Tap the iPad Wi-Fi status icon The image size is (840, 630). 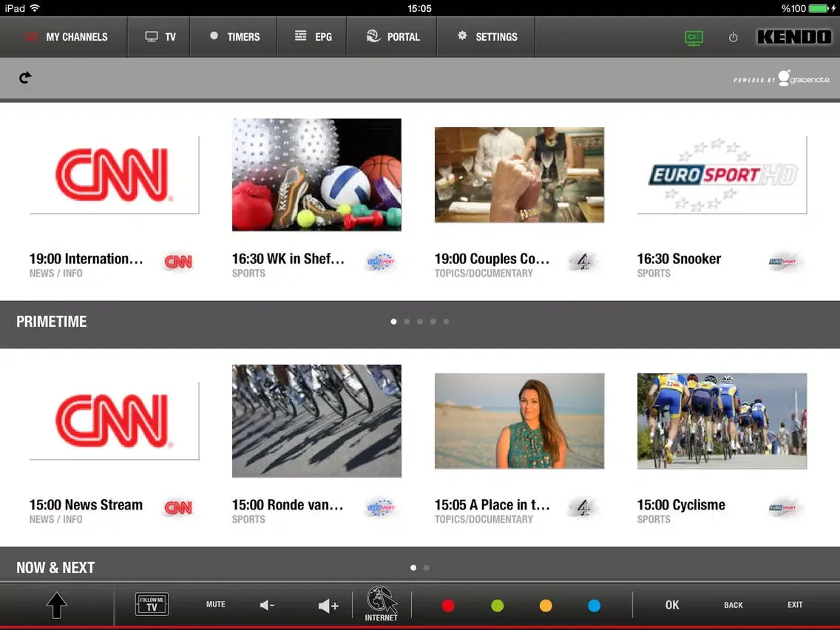click(35, 8)
